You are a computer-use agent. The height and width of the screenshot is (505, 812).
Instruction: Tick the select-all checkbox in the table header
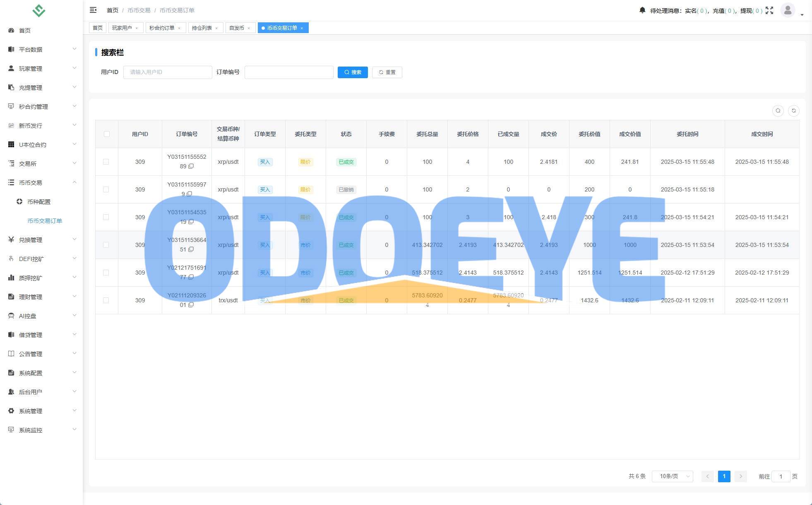[x=106, y=134]
